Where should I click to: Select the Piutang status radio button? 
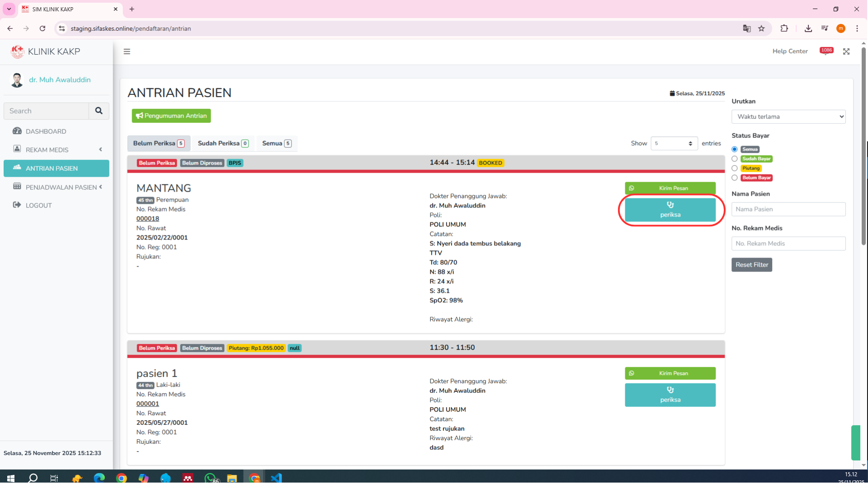tap(735, 168)
